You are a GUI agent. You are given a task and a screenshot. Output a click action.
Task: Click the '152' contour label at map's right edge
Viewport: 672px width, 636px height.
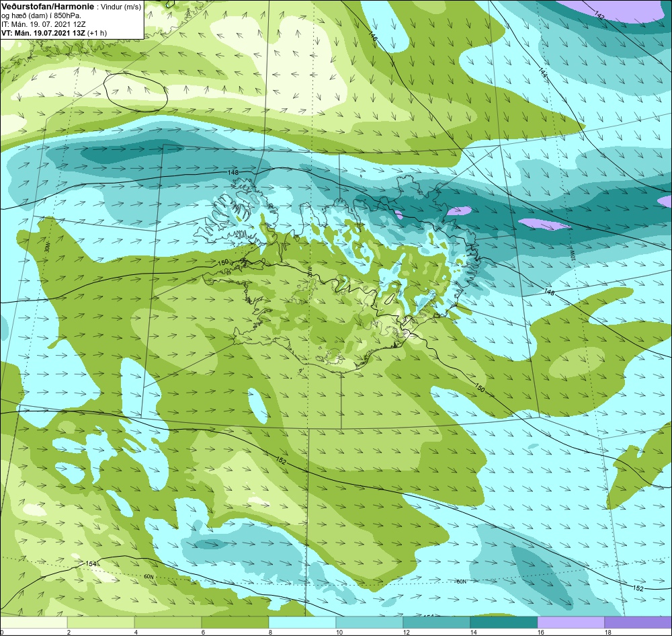638,588
